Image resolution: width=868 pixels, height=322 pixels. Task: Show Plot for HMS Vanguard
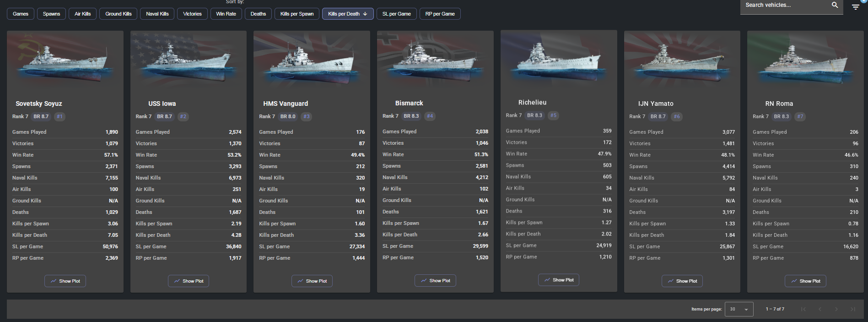tap(312, 281)
